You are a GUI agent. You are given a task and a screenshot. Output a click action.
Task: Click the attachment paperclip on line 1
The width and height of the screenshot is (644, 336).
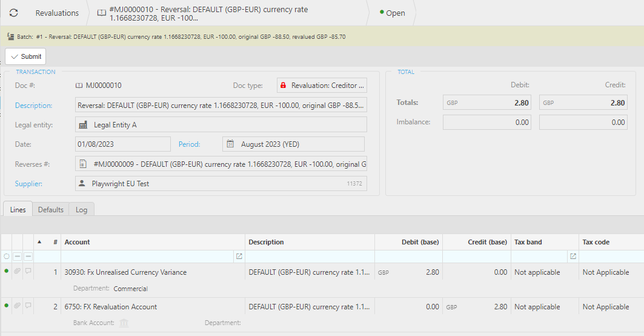pyautogui.click(x=17, y=271)
